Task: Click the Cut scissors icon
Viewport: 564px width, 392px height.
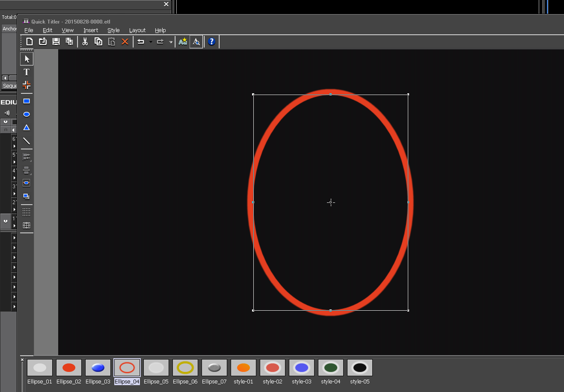Action: [85, 42]
